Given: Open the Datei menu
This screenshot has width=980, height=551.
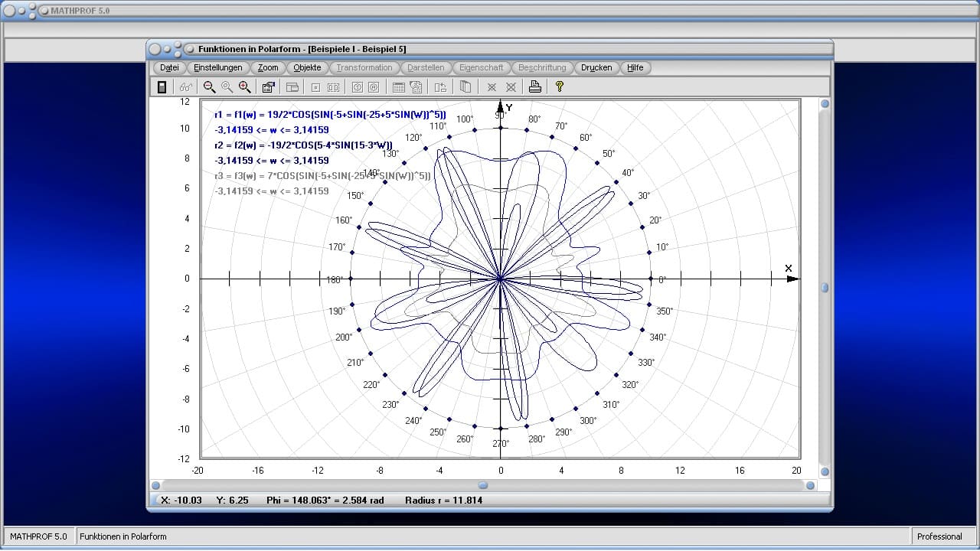Looking at the screenshot, I should click(x=169, y=67).
